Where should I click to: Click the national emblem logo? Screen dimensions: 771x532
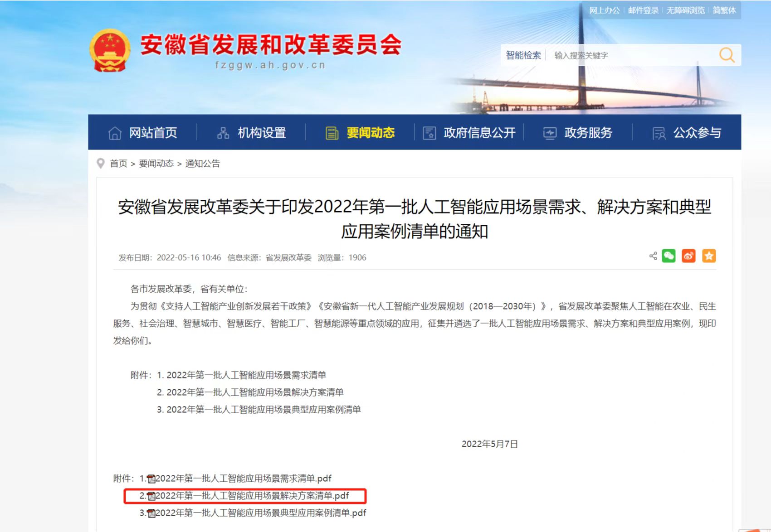coord(110,50)
